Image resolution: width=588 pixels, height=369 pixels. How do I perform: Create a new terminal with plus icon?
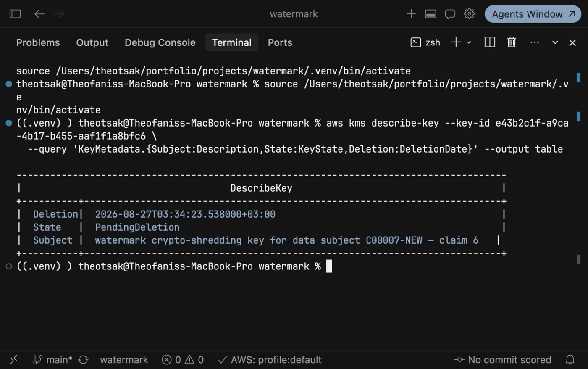pos(456,42)
